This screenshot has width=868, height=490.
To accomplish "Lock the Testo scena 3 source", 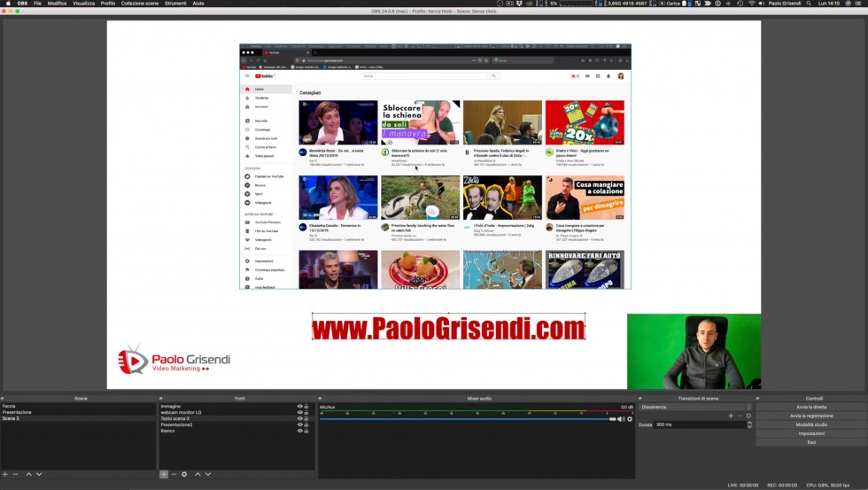I will [306, 418].
